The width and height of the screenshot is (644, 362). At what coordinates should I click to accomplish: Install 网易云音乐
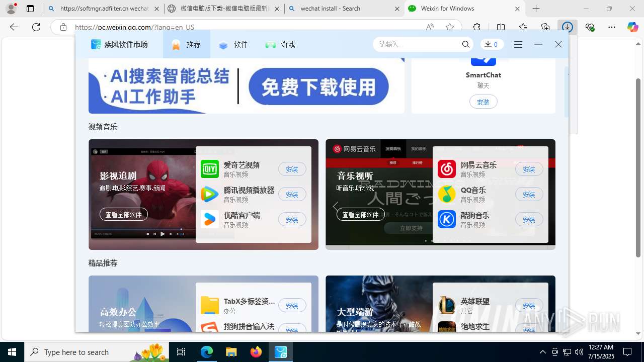529,169
